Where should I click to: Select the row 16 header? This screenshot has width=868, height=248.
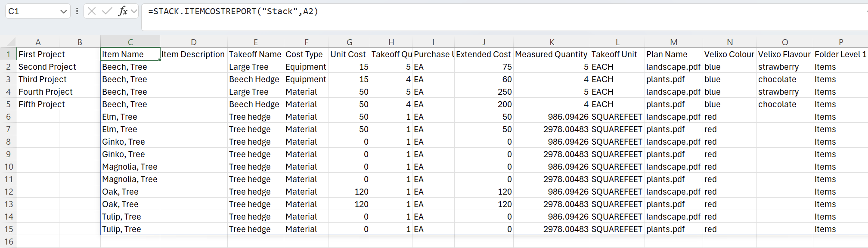(x=8, y=242)
